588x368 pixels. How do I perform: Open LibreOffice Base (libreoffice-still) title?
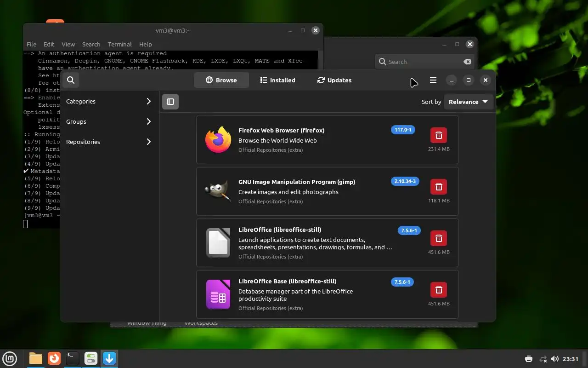287,281
